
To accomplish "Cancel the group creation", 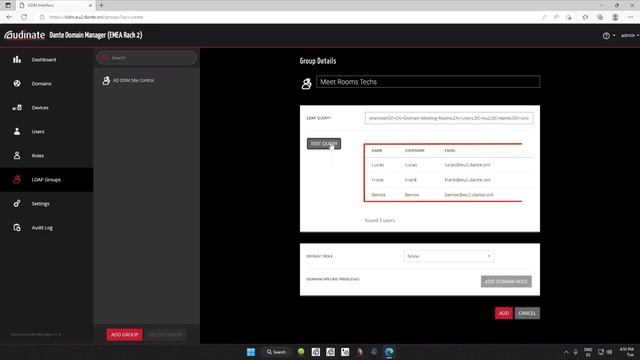I will (527, 313).
